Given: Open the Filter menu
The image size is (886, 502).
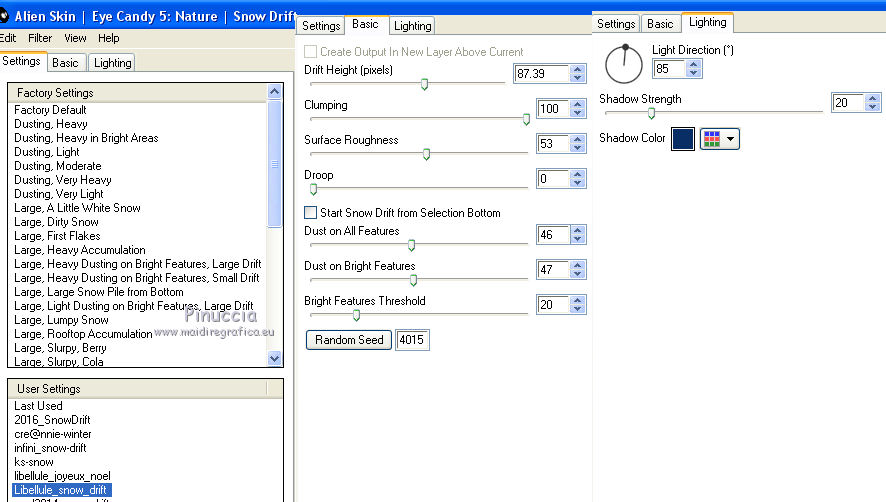Looking at the screenshot, I should (40, 38).
